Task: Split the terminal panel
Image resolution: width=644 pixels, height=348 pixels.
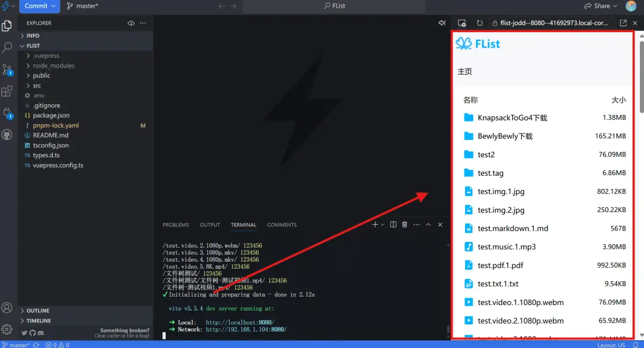Action: pos(393,225)
